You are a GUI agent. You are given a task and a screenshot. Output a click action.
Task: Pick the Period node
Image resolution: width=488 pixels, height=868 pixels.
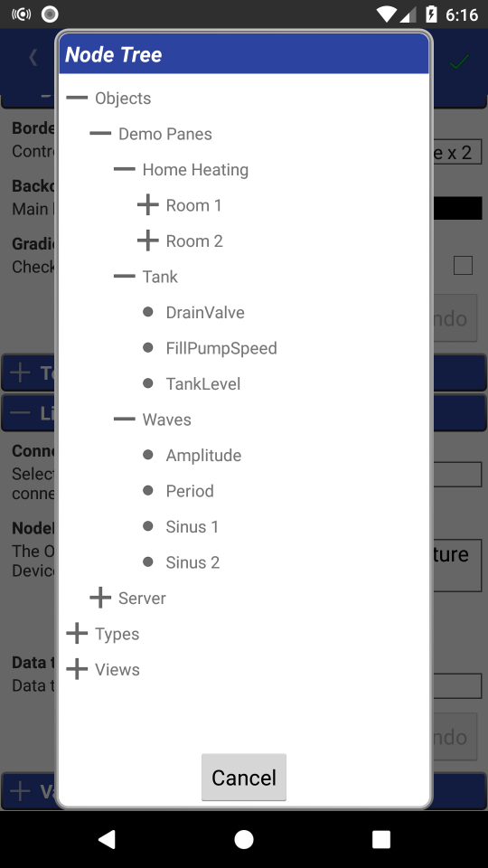(x=190, y=491)
